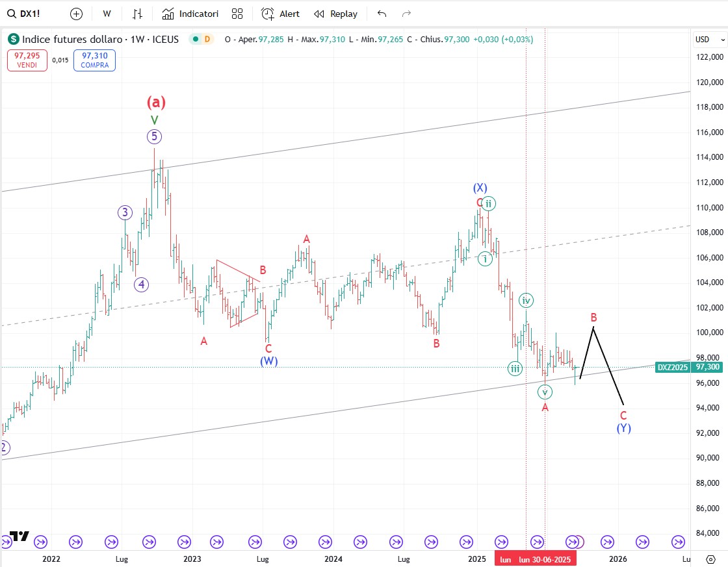Screen dimensions: 728x567
Task: Click the event marker just above 2024
Action: [x=325, y=542]
